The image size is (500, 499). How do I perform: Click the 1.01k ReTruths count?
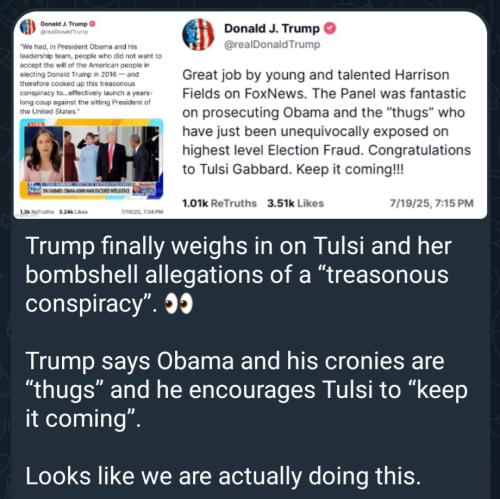point(219,203)
